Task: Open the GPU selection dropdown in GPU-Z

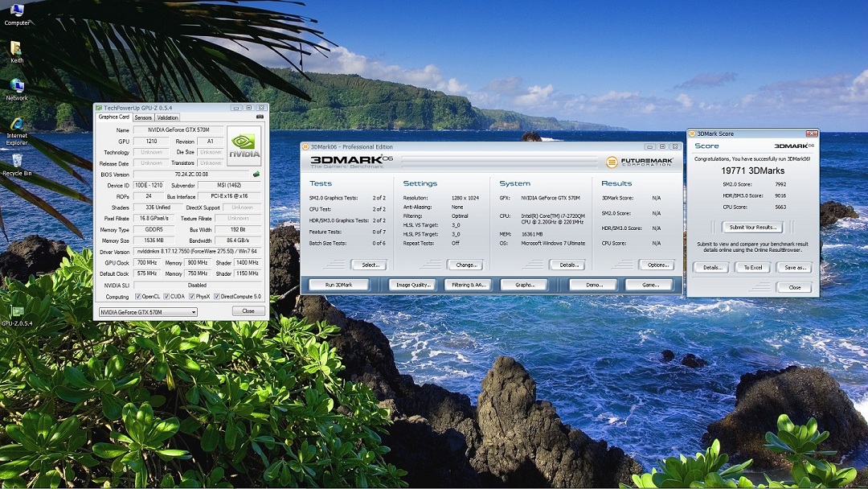Action: [148, 312]
